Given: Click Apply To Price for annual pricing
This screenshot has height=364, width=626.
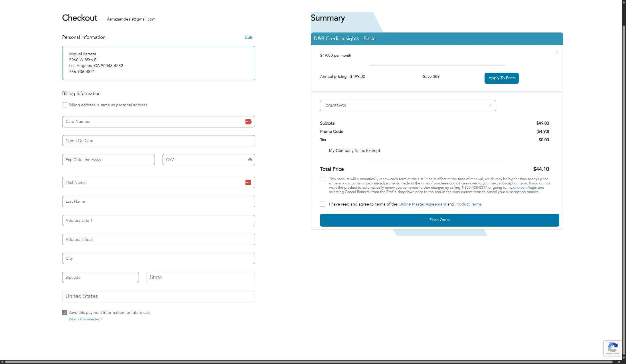Looking at the screenshot, I should coord(501,78).
